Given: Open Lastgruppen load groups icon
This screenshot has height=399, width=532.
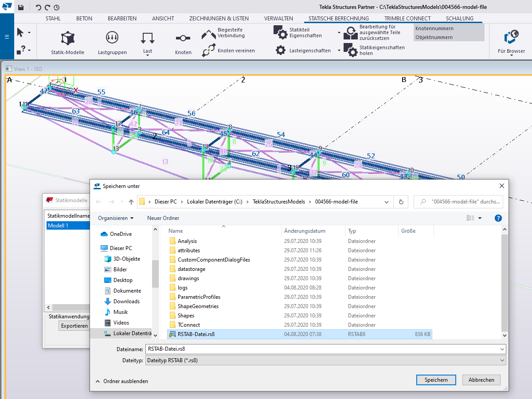Looking at the screenshot, I should (x=112, y=43).
